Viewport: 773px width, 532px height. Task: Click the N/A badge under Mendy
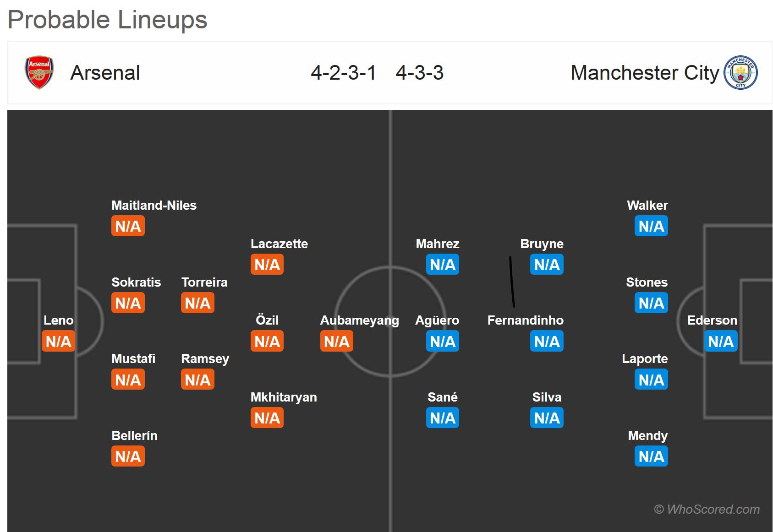click(x=651, y=456)
